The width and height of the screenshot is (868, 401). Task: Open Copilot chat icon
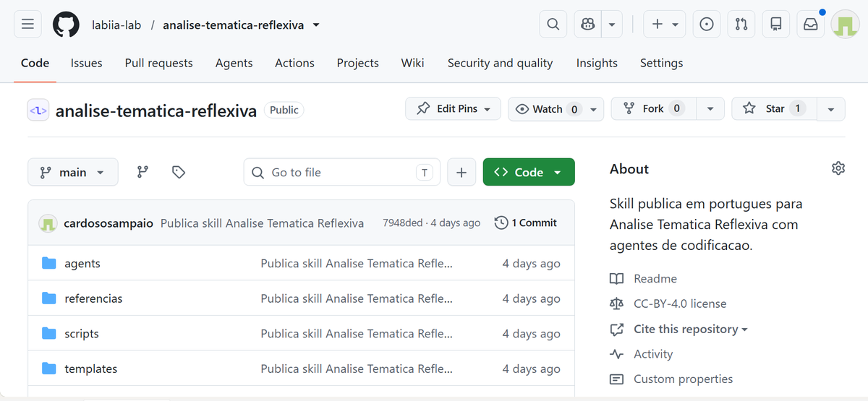point(588,25)
